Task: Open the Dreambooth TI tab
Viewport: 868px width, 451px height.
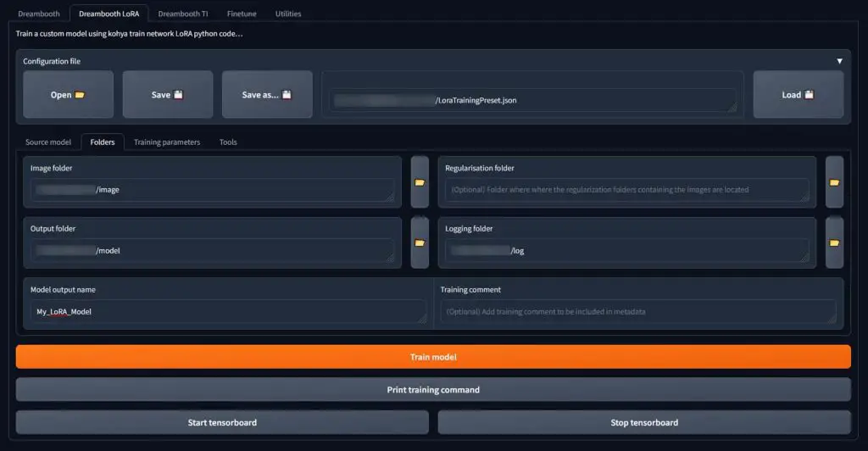Action: point(183,14)
